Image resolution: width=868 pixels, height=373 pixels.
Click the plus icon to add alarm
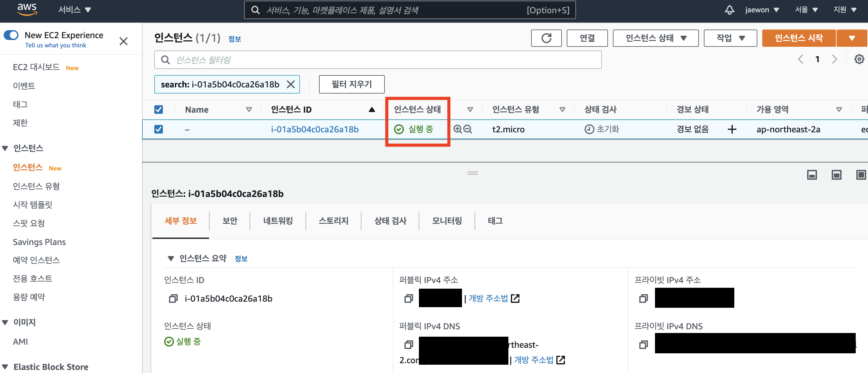[732, 129]
